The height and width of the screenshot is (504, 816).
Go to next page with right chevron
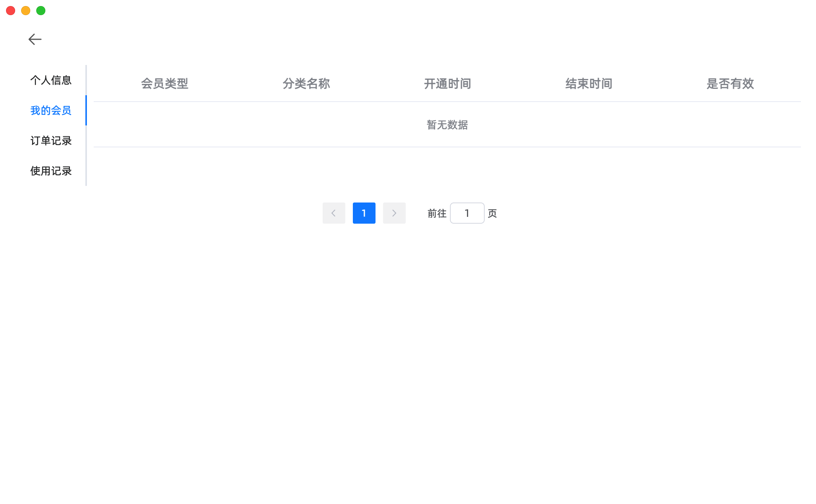[x=394, y=213]
